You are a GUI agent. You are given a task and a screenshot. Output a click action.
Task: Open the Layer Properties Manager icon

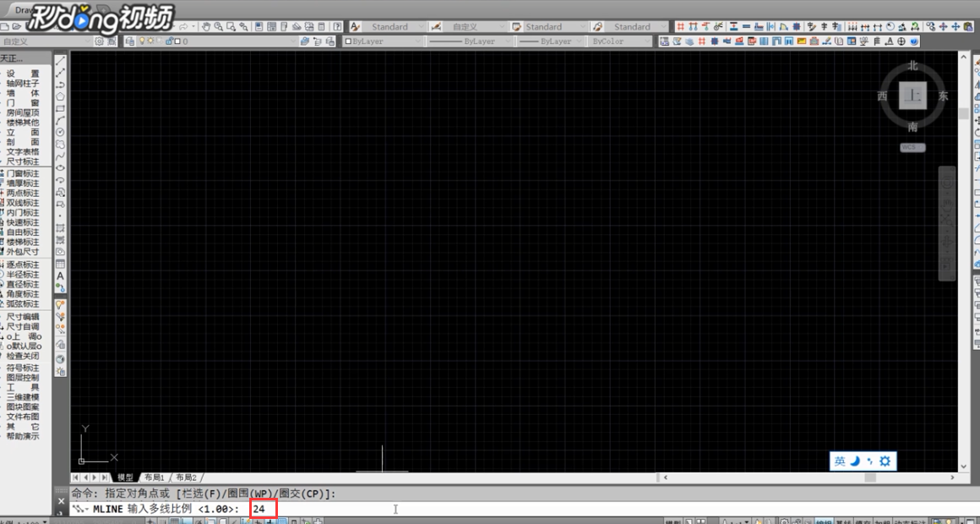(x=130, y=41)
